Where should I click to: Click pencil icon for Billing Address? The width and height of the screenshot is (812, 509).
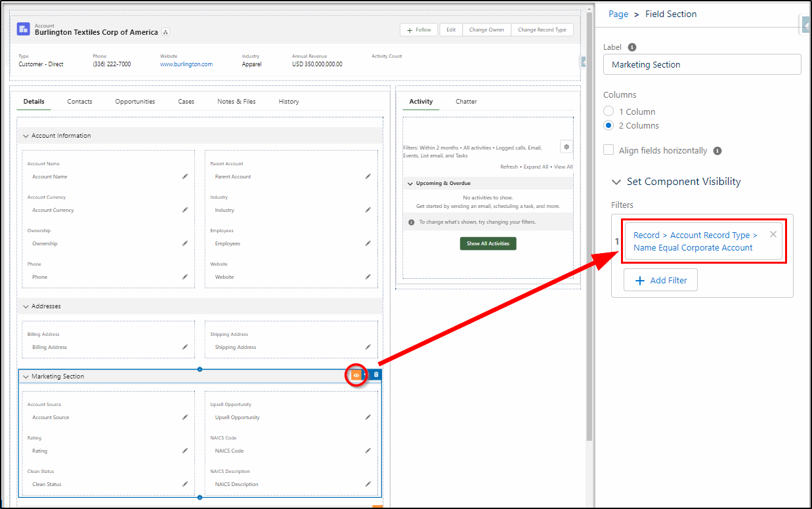pyautogui.click(x=185, y=347)
